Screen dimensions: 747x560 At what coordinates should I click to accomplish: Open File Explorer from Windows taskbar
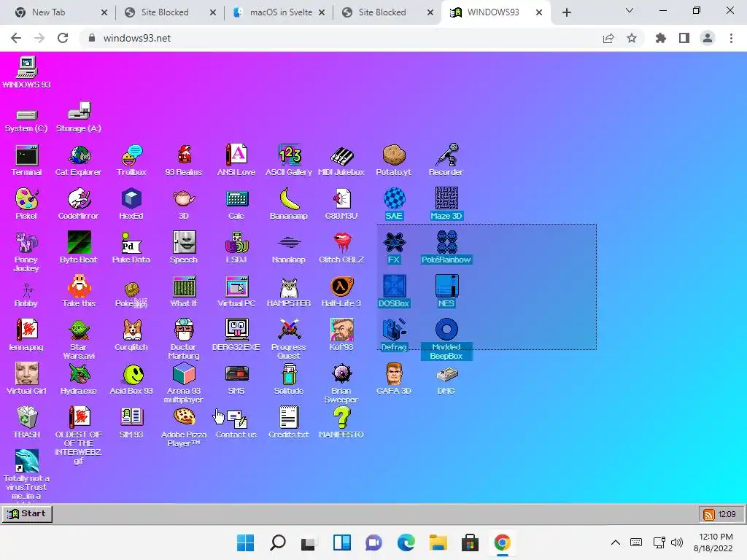(x=438, y=542)
